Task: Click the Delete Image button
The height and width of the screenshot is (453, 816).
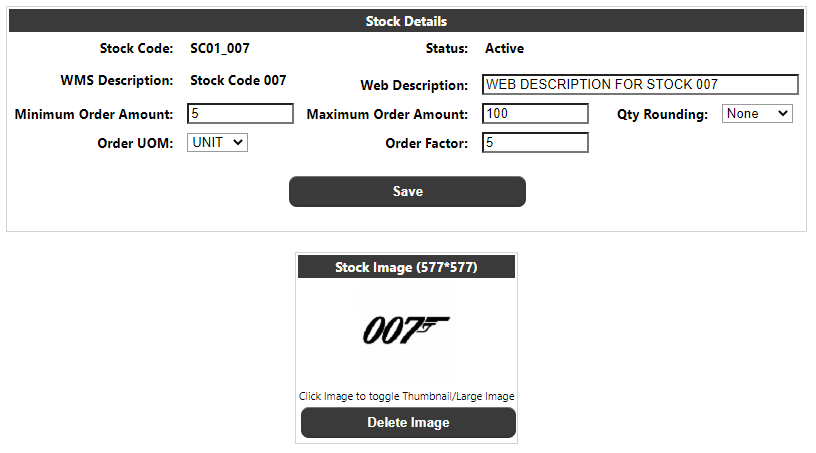Action: click(408, 422)
